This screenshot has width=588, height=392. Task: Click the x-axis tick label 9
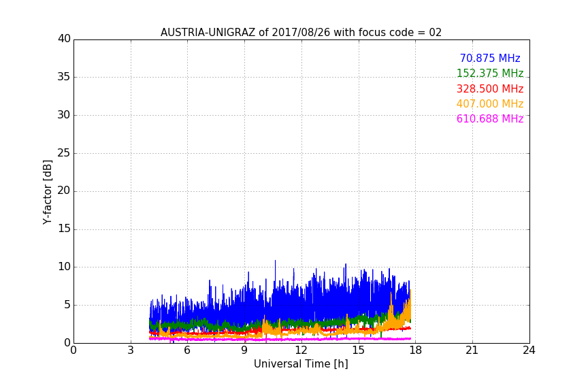tap(244, 350)
